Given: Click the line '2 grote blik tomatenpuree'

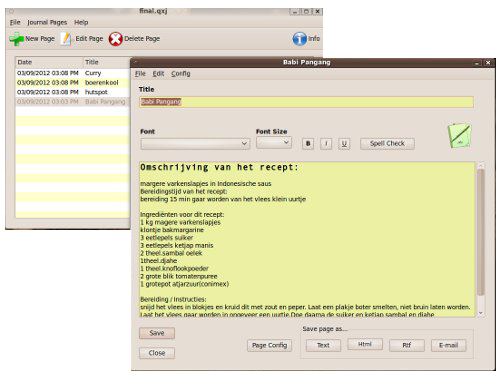Looking at the screenshot, I should pos(179,276).
